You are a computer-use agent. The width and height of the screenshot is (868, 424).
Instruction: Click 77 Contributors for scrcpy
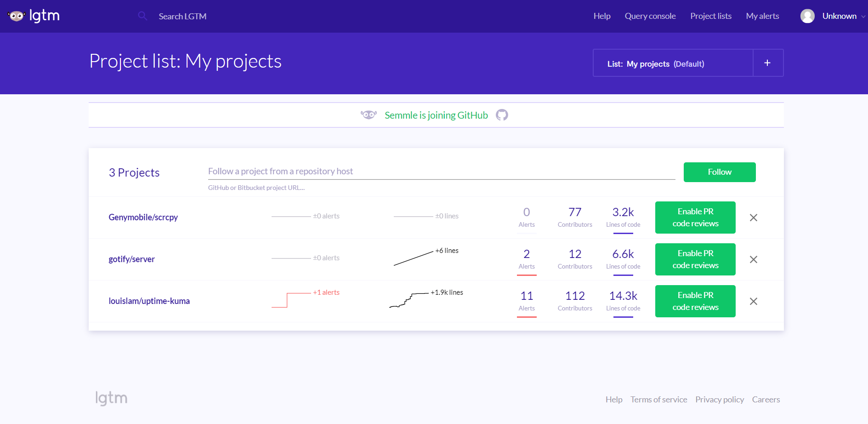[575, 218]
